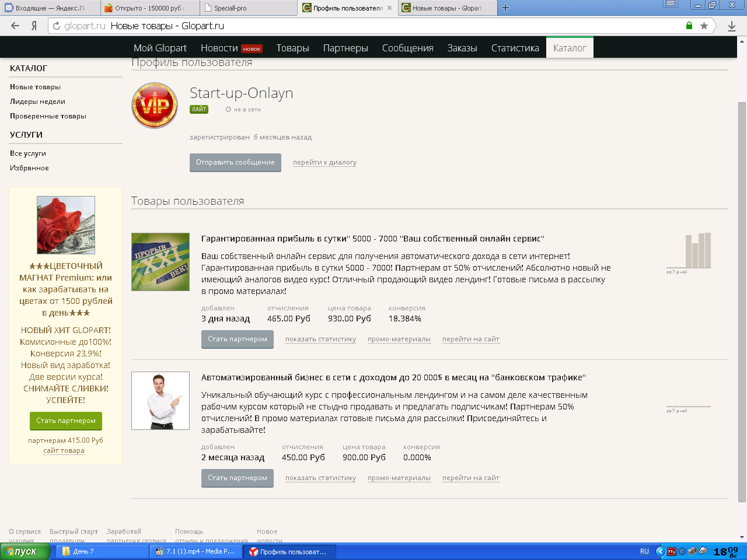Go to the site of the Гарантированная прибыль product
747x560 pixels.
pyautogui.click(x=471, y=339)
